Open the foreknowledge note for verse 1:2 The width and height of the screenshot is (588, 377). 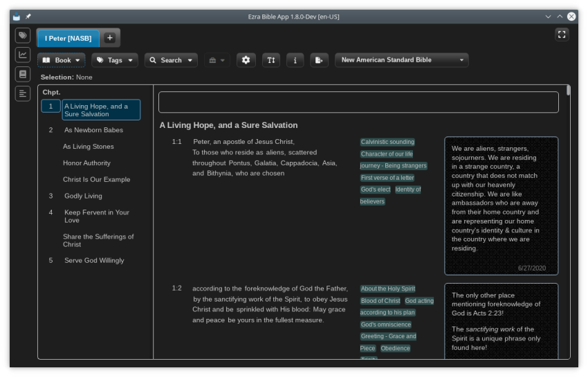(x=501, y=321)
